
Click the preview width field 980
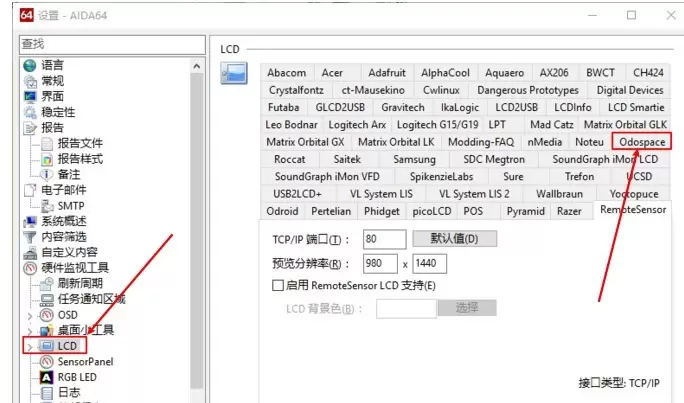tap(380, 263)
